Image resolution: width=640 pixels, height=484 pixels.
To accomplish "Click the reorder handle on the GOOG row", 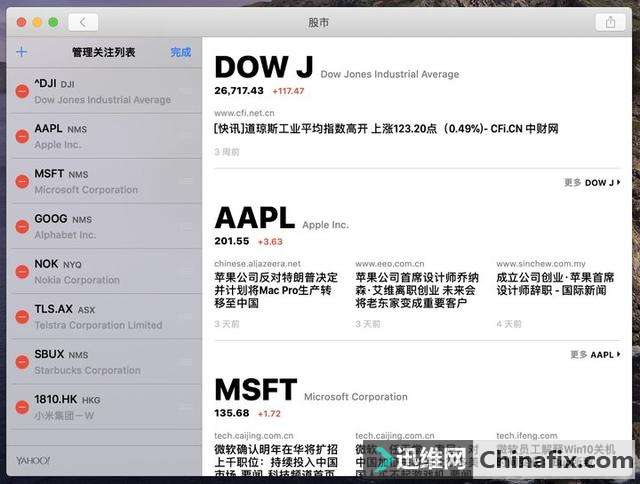I will pyautogui.click(x=187, y=226).
